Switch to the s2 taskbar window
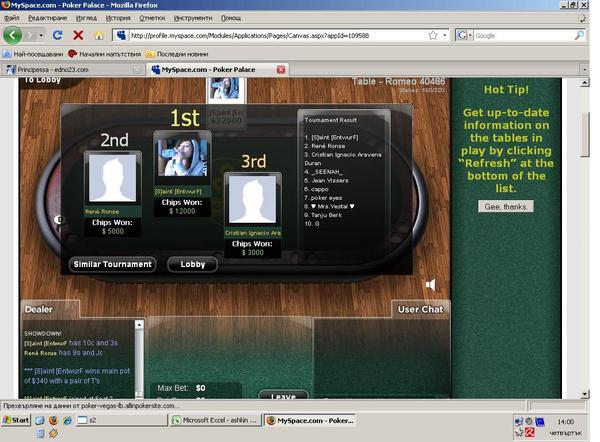Screen dimensions: 600x442 (x=122, y=420)
